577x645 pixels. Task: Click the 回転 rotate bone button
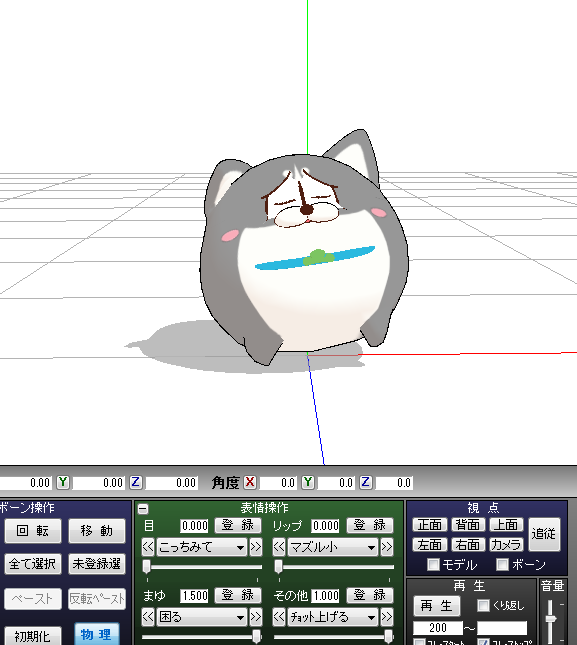33,531
